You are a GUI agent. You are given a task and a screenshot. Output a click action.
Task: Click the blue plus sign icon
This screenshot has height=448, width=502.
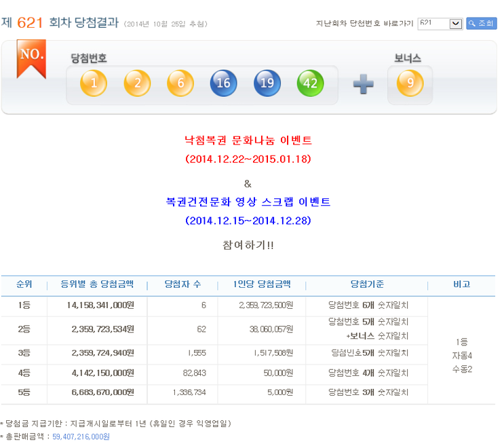(x=363, y=84)
